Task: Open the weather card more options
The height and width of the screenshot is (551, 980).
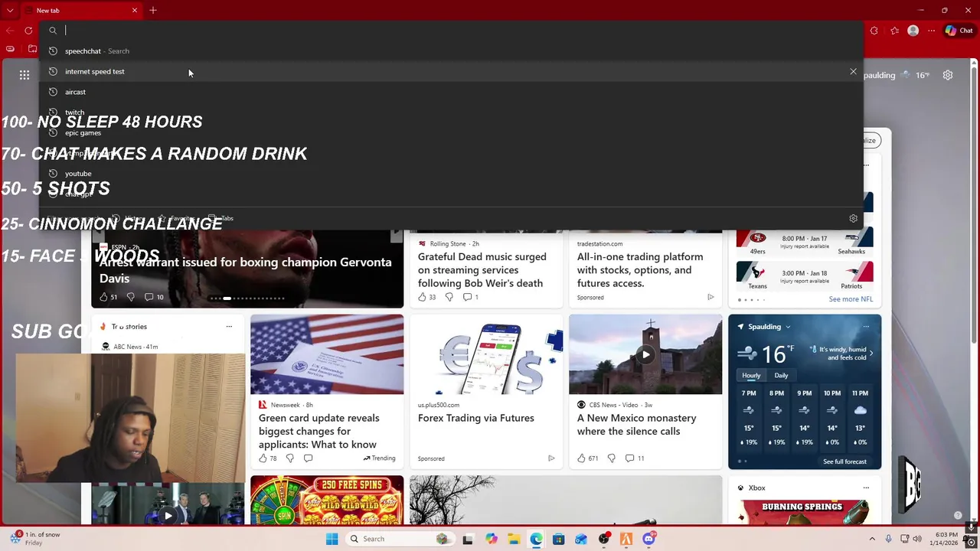Action: click(x=866, y=327)
